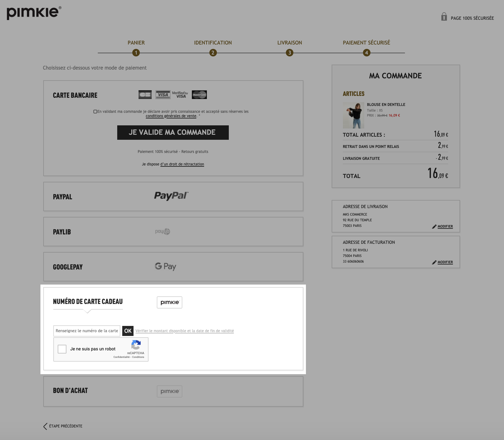Click the Pimkie badge in Bon d'achat
The height and width of the screenshot is (440, 504).
170,391
